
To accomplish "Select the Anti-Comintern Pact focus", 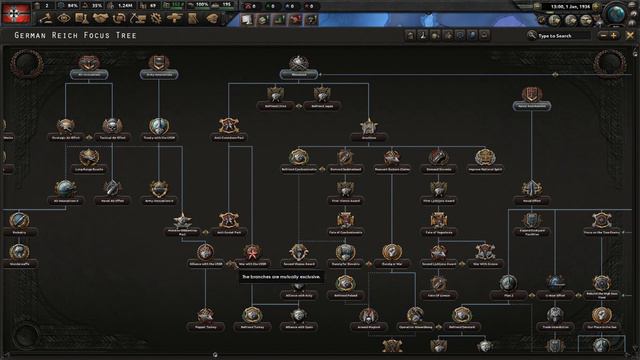I will (229, 131).
